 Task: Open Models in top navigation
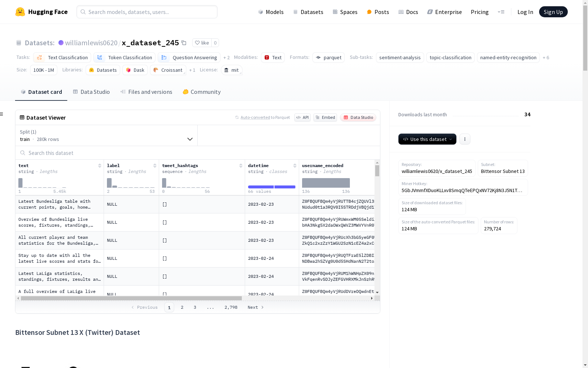point(271,12)
